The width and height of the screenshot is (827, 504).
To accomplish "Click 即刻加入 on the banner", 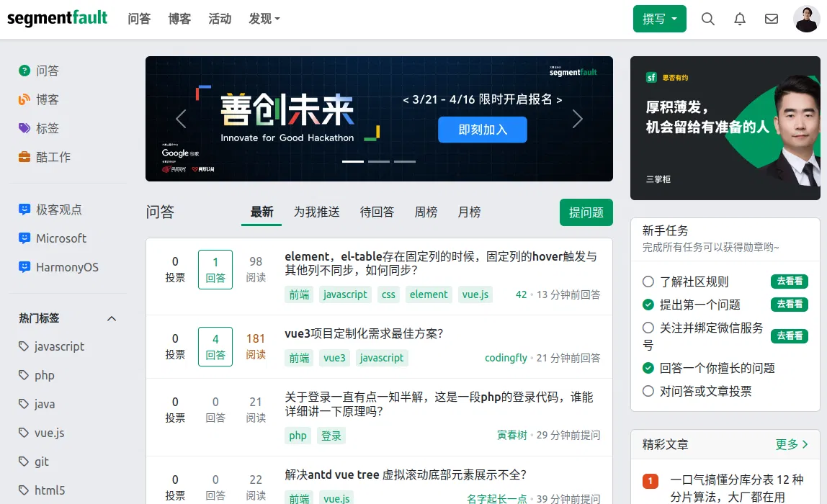I will (482, 130).
